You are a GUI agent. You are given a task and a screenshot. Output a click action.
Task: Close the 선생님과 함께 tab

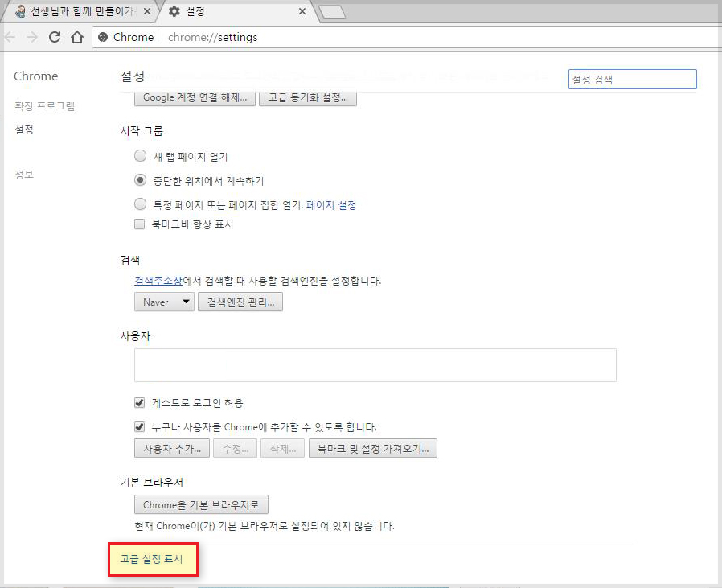tap(147, 11)
